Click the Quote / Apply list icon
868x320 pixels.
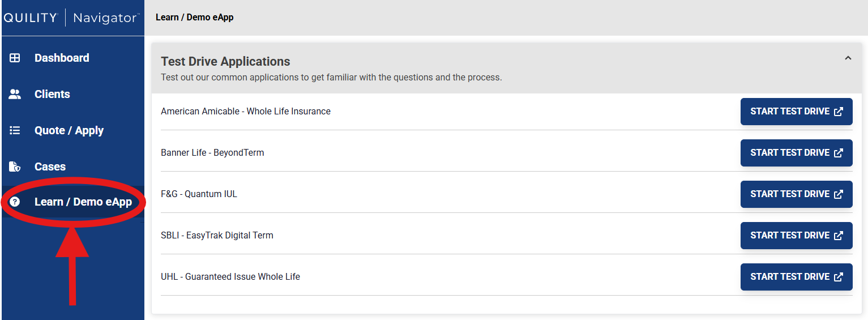point(15,131)
